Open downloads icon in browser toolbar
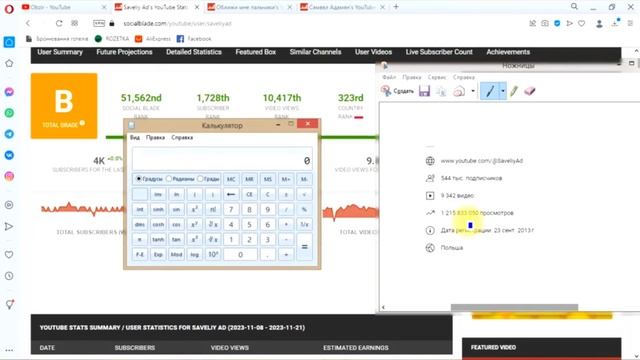Screen dimensions: 640x360 coord(615,23)
